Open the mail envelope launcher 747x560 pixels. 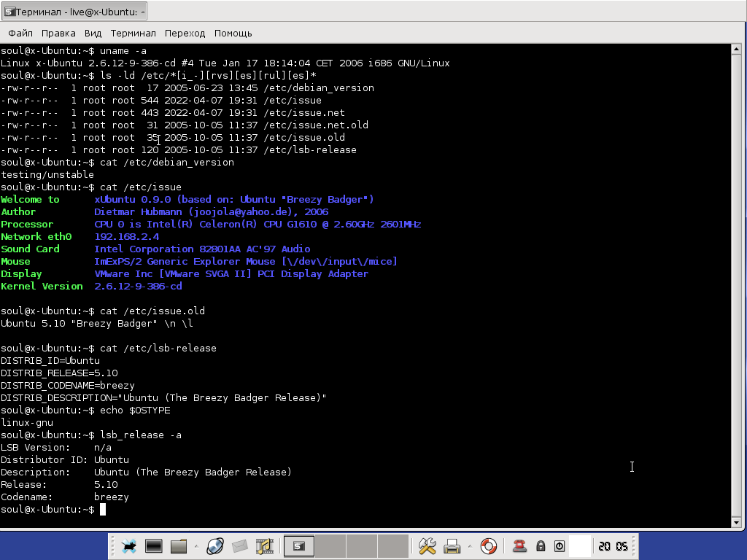pos(239,545)
